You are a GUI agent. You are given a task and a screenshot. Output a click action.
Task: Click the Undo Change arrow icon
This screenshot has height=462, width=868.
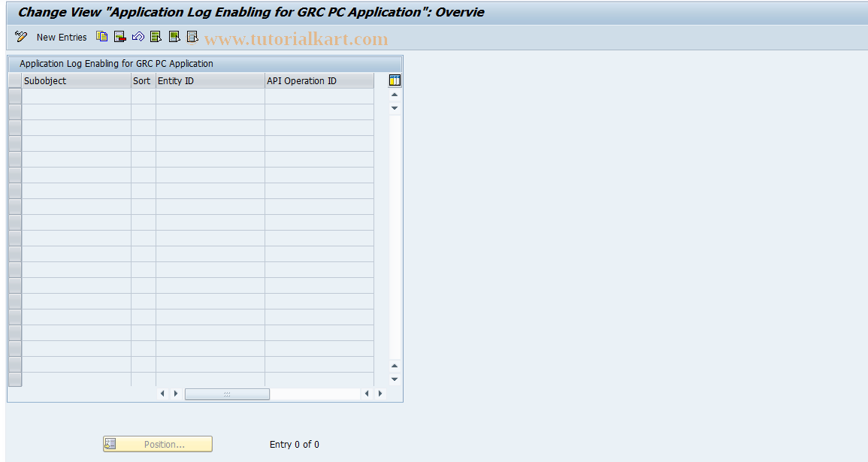click(x=138, y=37)
